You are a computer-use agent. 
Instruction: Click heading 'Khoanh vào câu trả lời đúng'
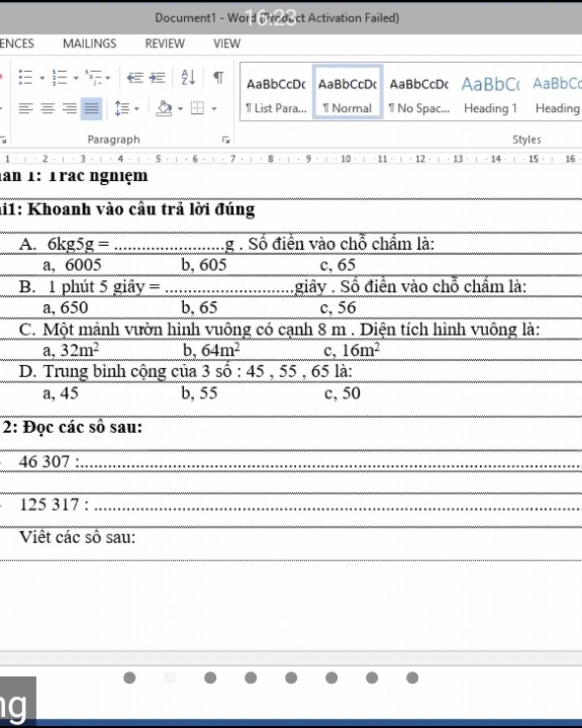(x=141, y=209)
